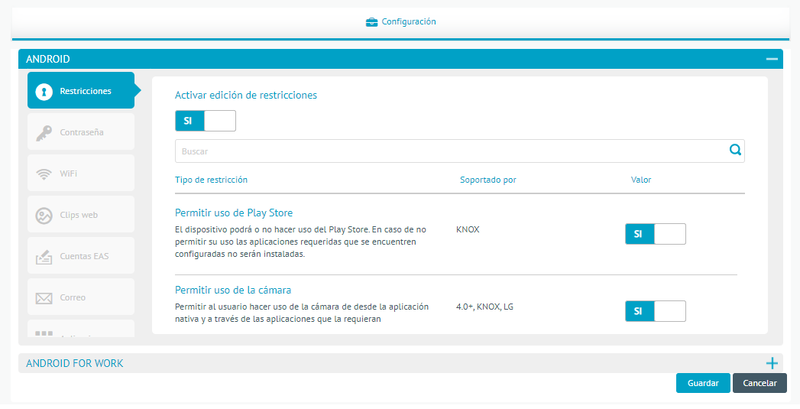800x409 pixels.
Task: Open the WiFi tab
Action: coord(81,173)
